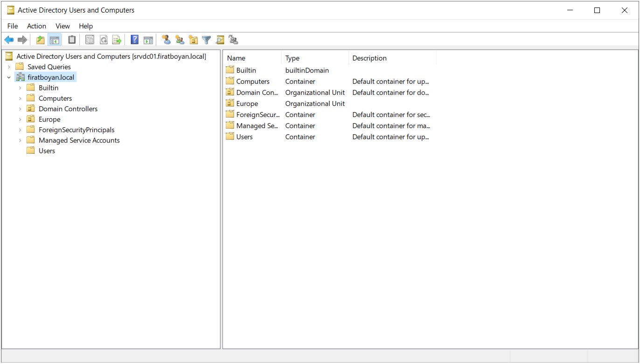
Task: Sort by the Name column header
Action: 252,58
